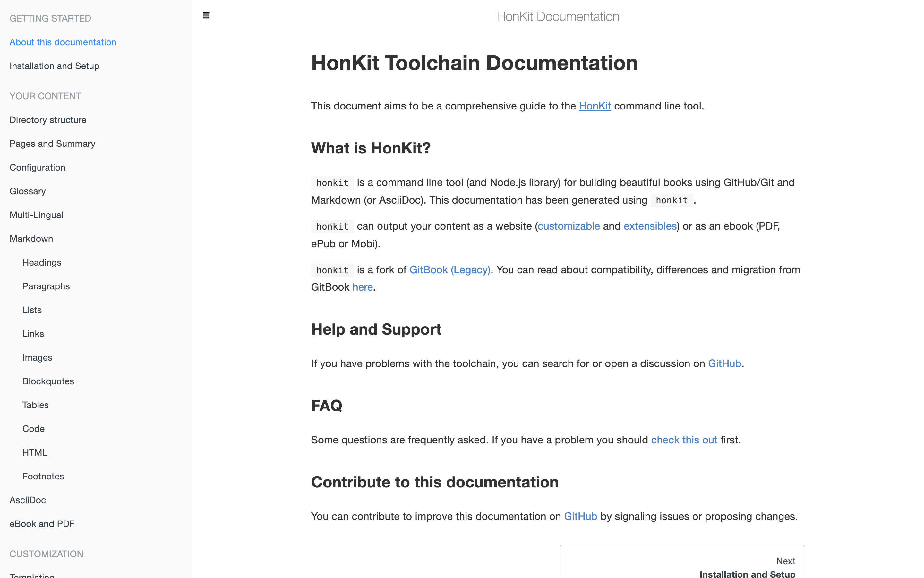Open Blockquotes subsection
The height and width of the screenshot is (578, 924).
point(48,381)
